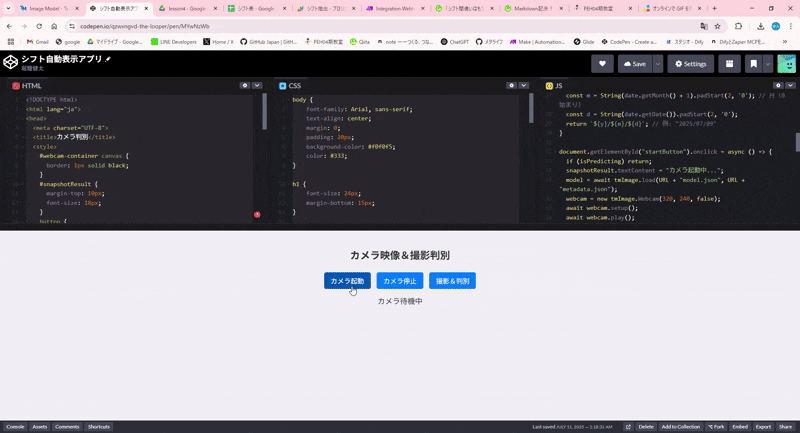Image resolution: width=800 pixels, height=433 pixels.
Task: Reload the page
Action: (39, 26)
